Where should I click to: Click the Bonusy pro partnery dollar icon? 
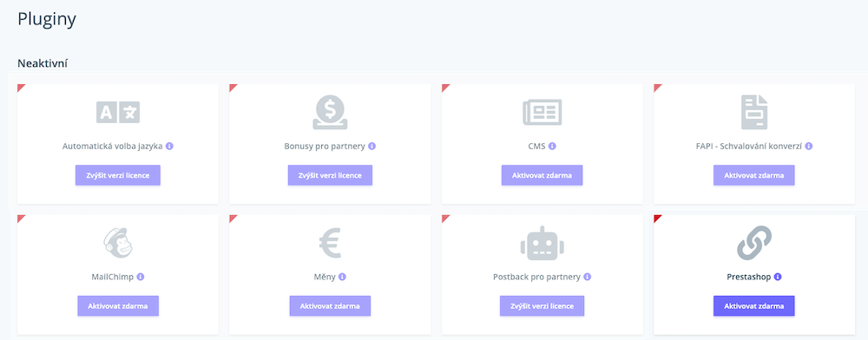[330, 112]
